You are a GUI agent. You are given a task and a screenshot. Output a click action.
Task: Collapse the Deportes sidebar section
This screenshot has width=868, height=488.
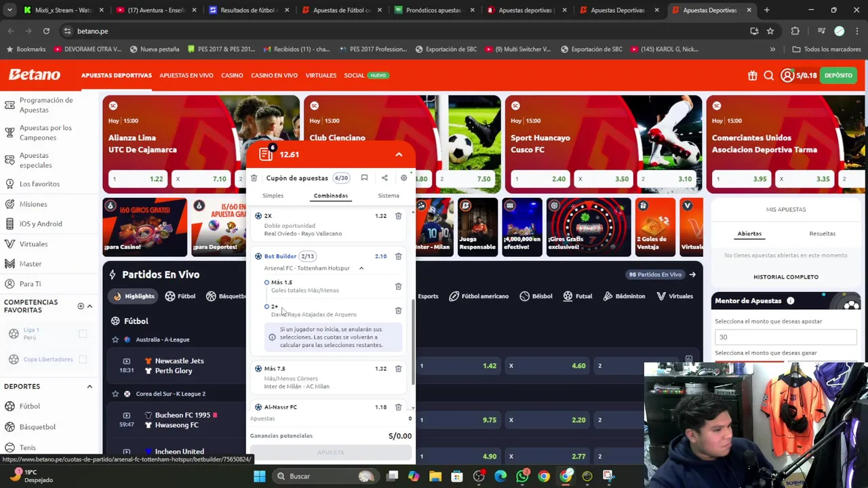click(90, 386)
